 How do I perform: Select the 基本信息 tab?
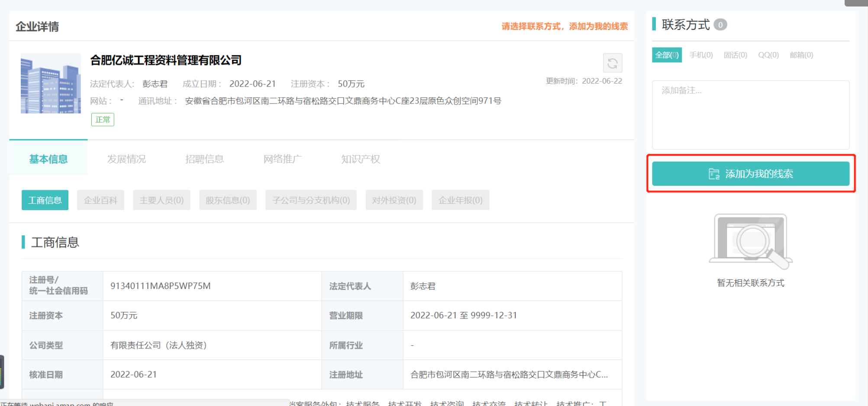coord(48,159)
